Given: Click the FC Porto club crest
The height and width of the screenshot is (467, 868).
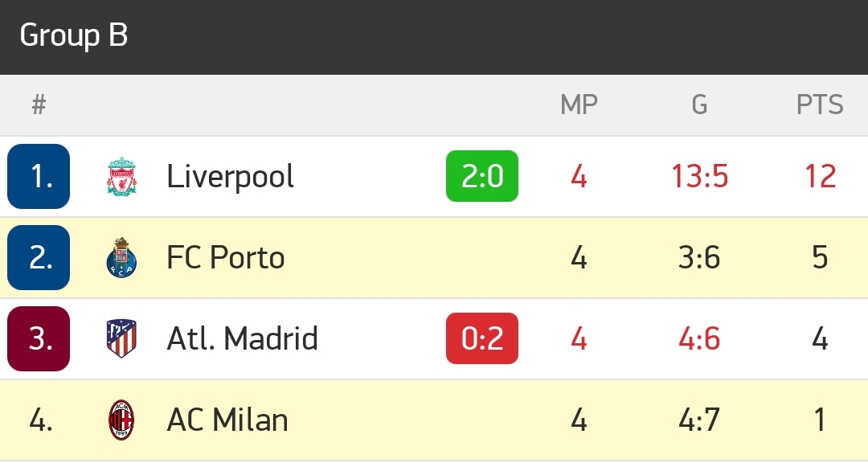Looking at the screenshot, I should [x=121, y=258].
